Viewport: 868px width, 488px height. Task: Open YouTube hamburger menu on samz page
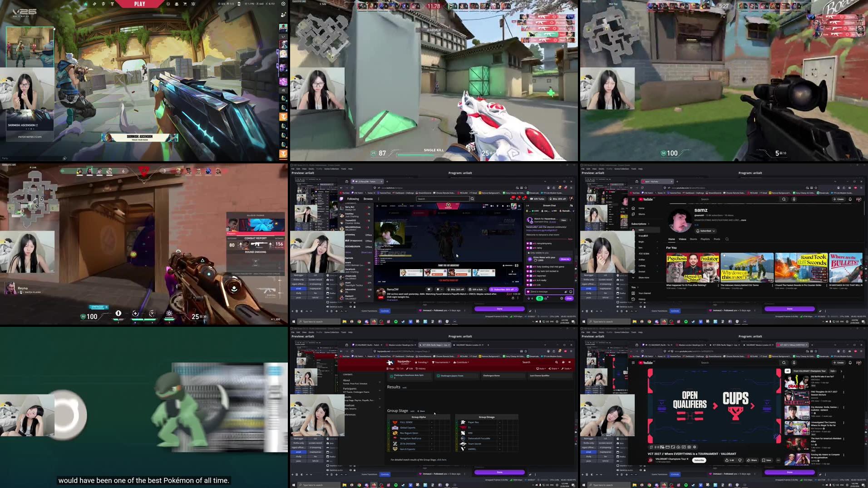pos(633,199)
